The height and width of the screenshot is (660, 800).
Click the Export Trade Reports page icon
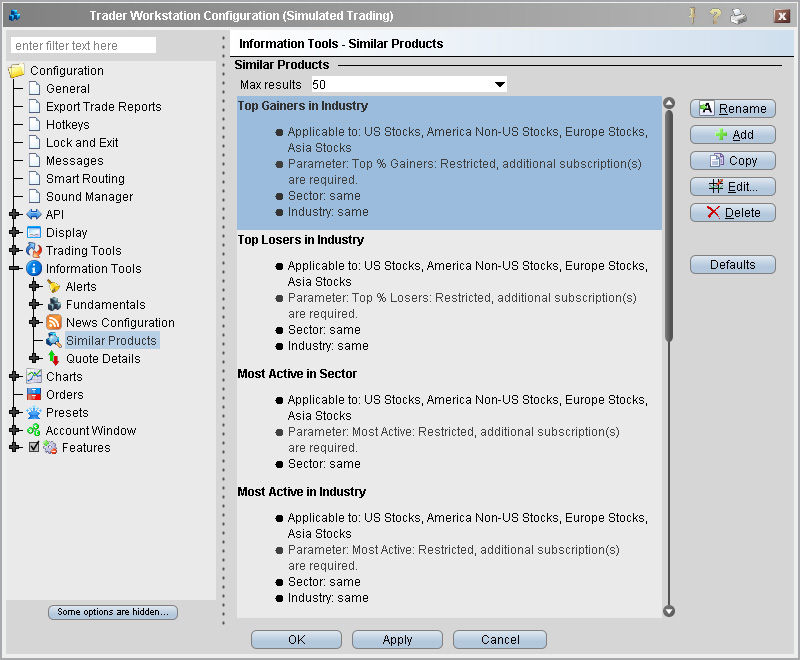pyautogui.click(x=35, y=106)
